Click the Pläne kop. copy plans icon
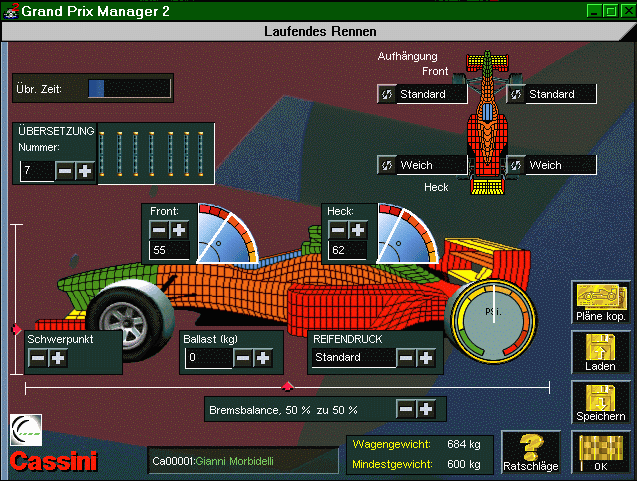Viewport: 637px width, 481px height. pos(600,303)
